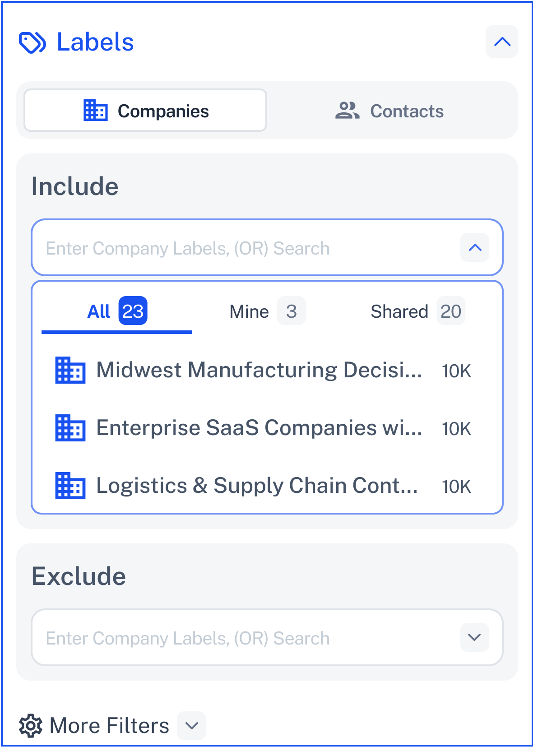Click building icon beside Enterprise SaaS label
Screen dimensions: 533x756
[x=70, y=428]
